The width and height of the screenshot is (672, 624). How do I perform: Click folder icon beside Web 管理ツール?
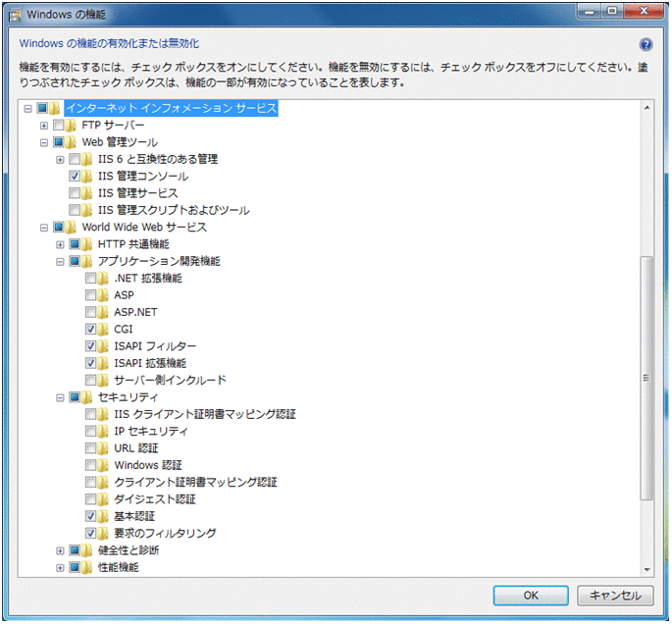pyautogui.click(x=71, y=142)
